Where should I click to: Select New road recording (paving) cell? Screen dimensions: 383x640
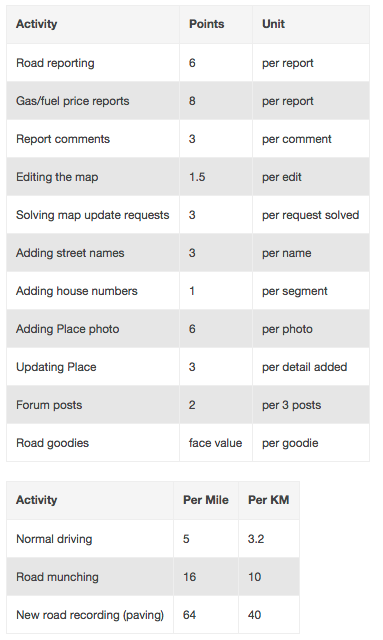tap(90, 615)
